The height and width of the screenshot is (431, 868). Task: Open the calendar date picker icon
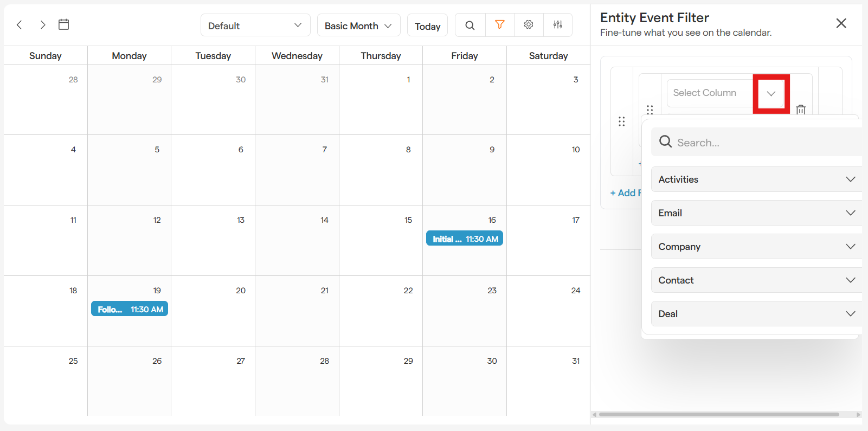click(x=64, y=24)
